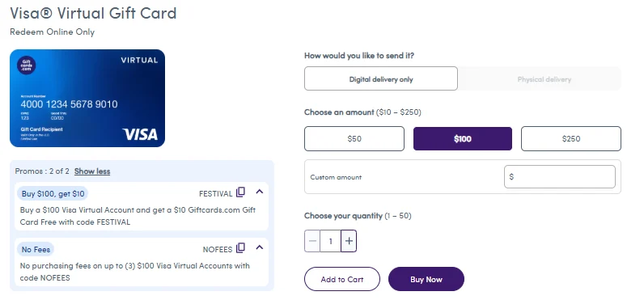
Task: Increase quantity with plus button
Action: pos(349,241)
